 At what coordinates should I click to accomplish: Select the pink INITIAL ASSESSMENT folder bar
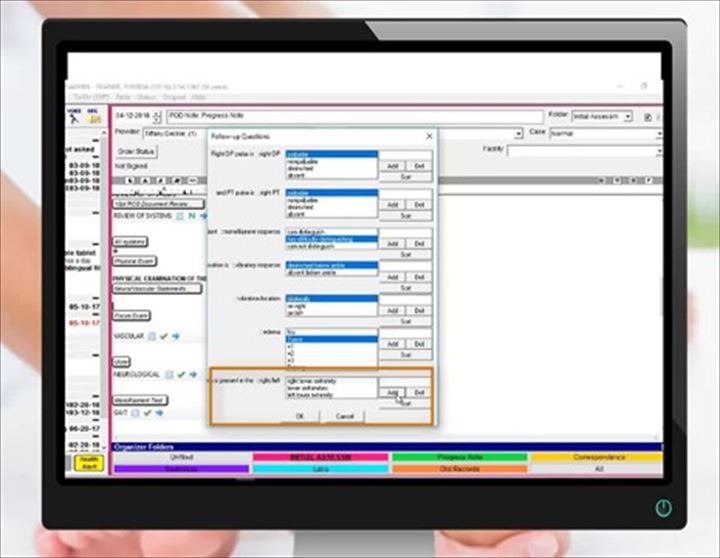[320, 457]
